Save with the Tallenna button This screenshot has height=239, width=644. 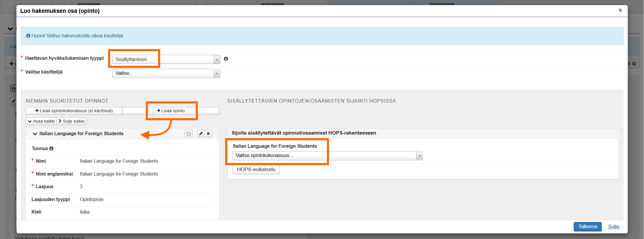(x=587, y=227)
